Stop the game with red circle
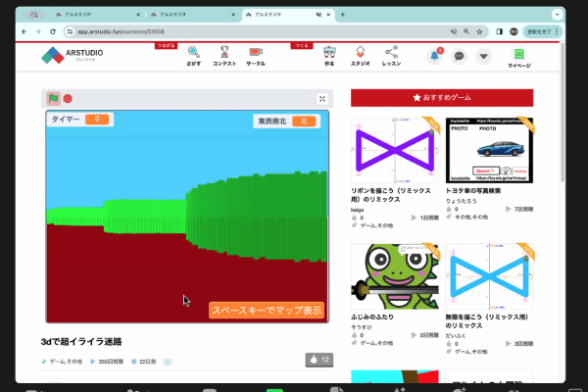The width and height of the screenshot is (588, 392). point(68,99)
